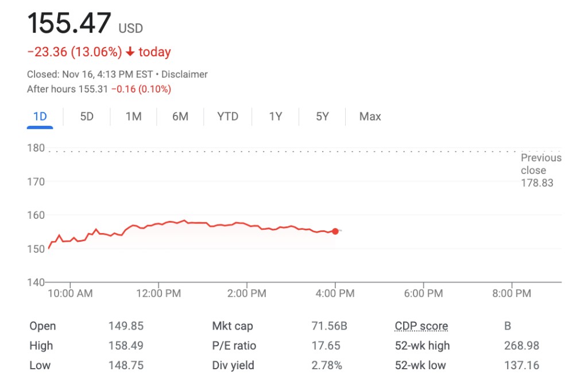The height and width of the screenshot is (379, 588).
Task: Open the 1M time range tab
Action: [x=133, y=117]
